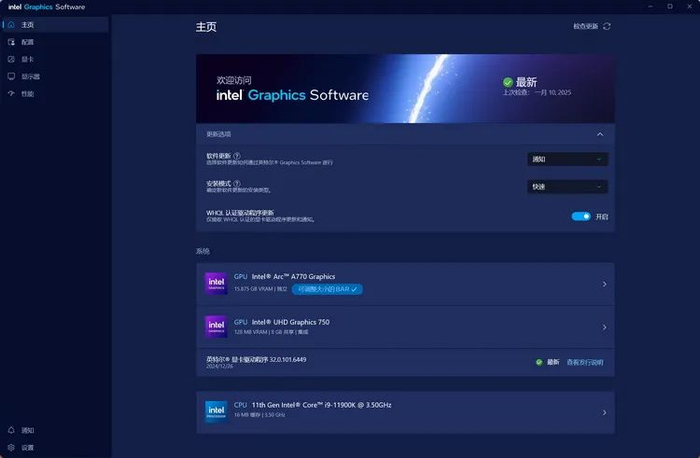Open the 安装模式 install mode dropdown

coord(567,187)
